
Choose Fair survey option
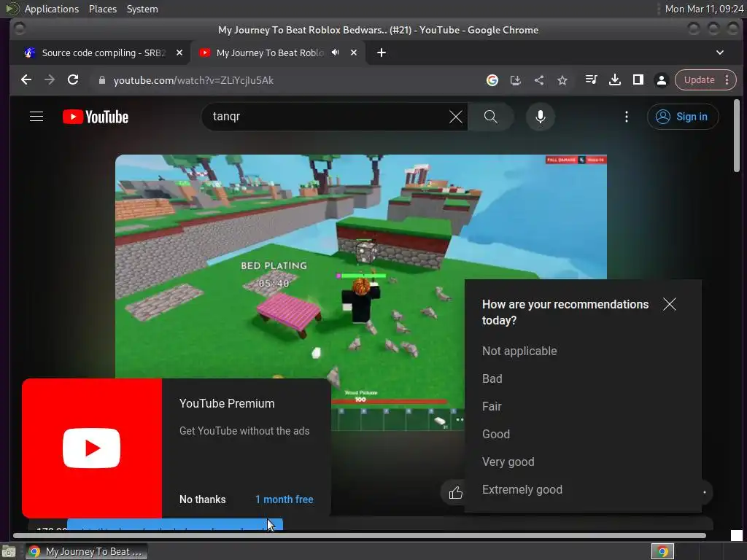click(x=492, y=406)
